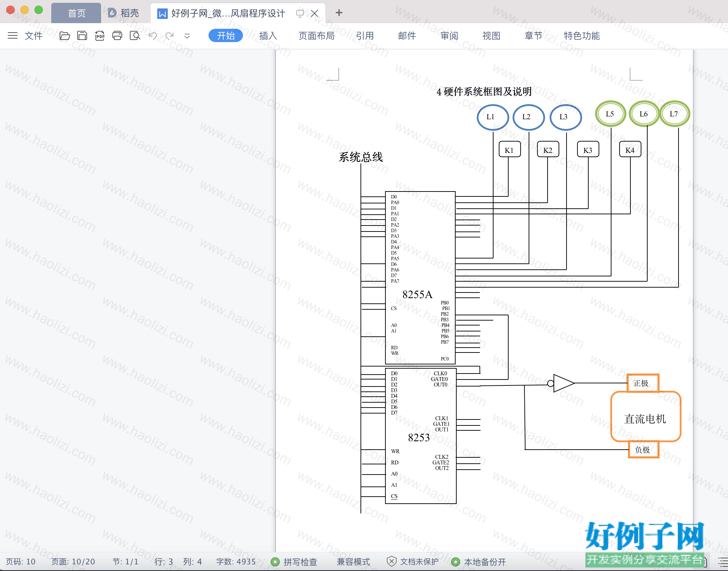728x571 pixels.
Task: Click the 行: 3 status entry
Action: pos(164,562)
